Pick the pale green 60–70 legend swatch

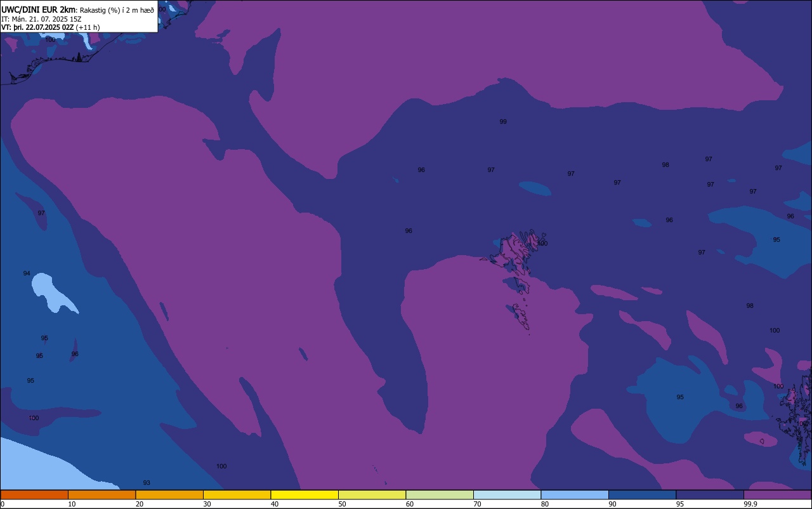[440, 494]
